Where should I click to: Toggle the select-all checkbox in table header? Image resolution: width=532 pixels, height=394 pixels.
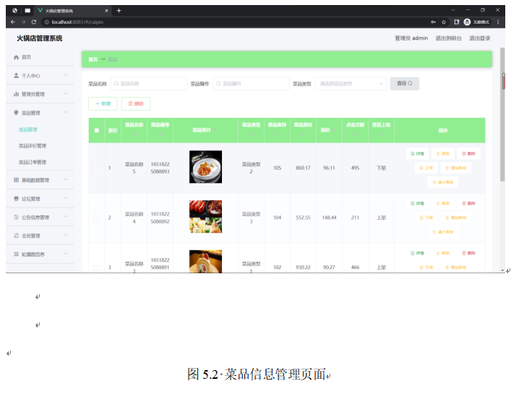97,130
